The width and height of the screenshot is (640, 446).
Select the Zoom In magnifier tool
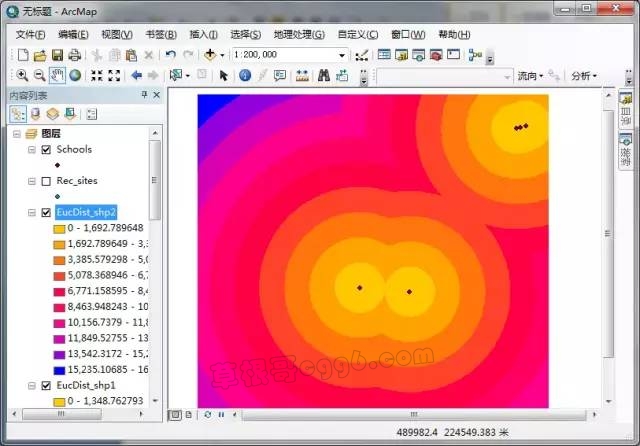[x=22, y=75]
